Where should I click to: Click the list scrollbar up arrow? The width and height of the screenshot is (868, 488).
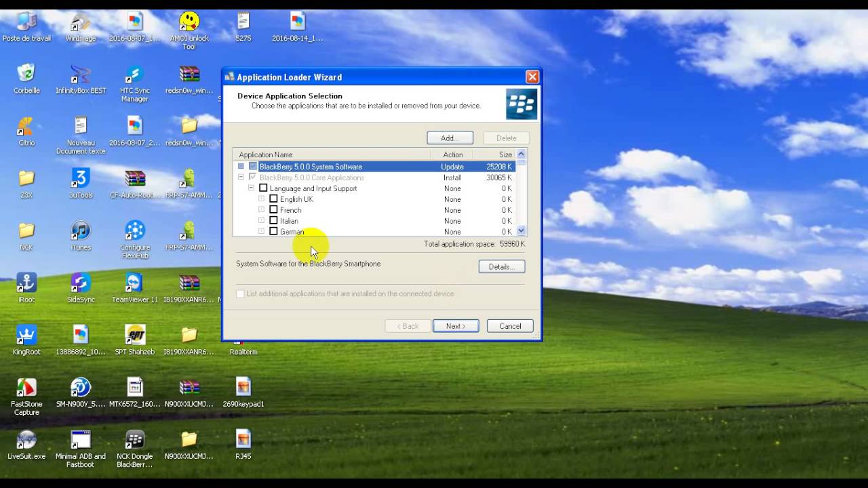point(521,154)
